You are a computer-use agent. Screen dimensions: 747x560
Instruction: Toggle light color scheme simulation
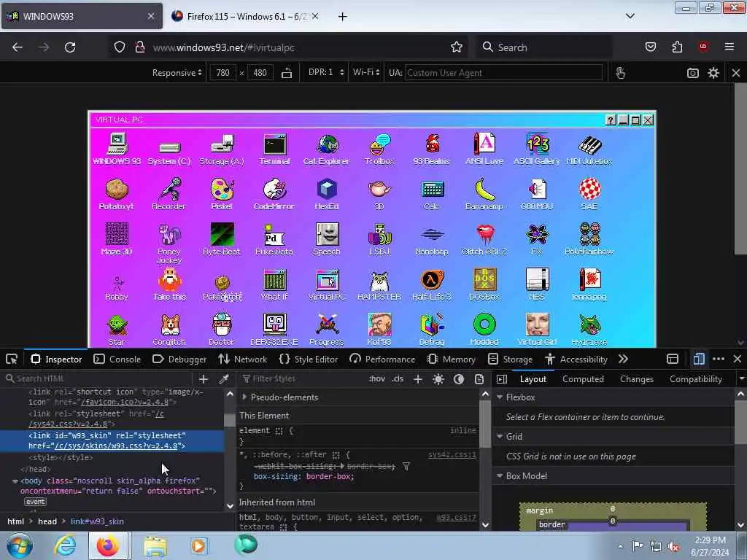pos(438,379)
